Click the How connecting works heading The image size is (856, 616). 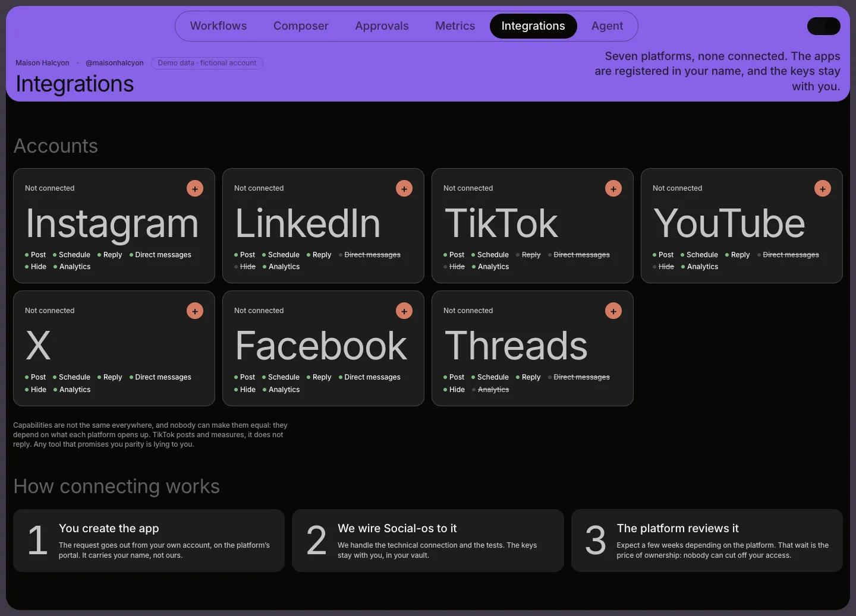tap(117, 487)
